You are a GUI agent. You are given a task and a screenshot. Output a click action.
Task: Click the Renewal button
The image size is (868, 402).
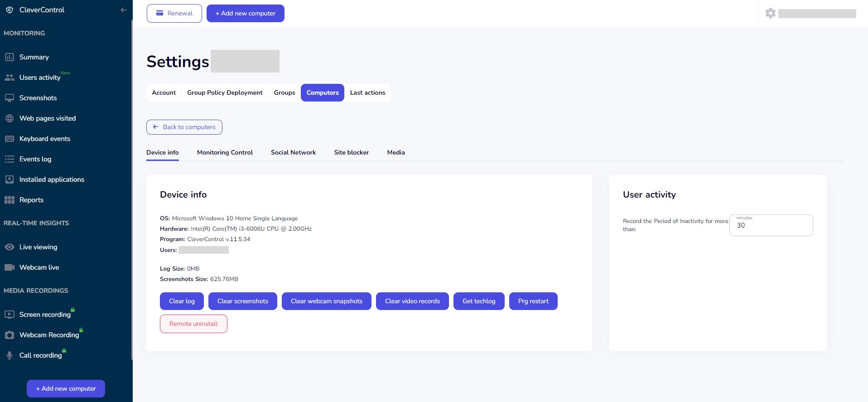coord(174,13)
